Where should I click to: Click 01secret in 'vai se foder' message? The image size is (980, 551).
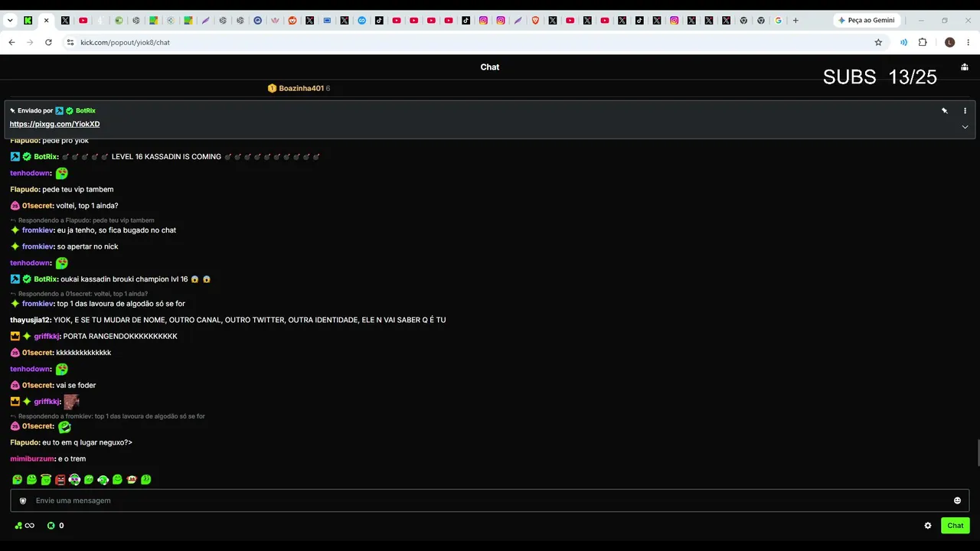point(38,386)
